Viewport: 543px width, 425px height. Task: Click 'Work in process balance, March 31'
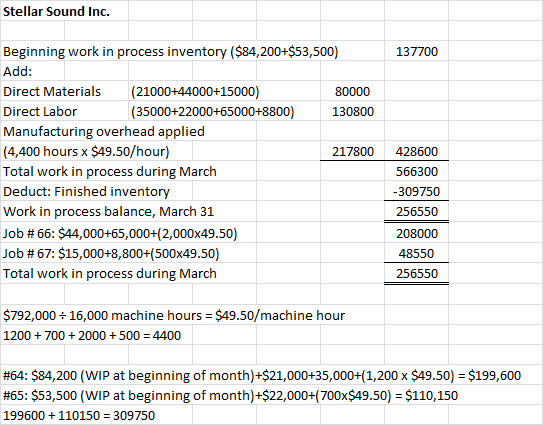click(108, 212)
